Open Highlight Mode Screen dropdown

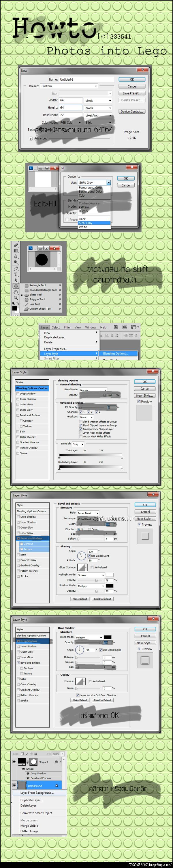point(91,575)
